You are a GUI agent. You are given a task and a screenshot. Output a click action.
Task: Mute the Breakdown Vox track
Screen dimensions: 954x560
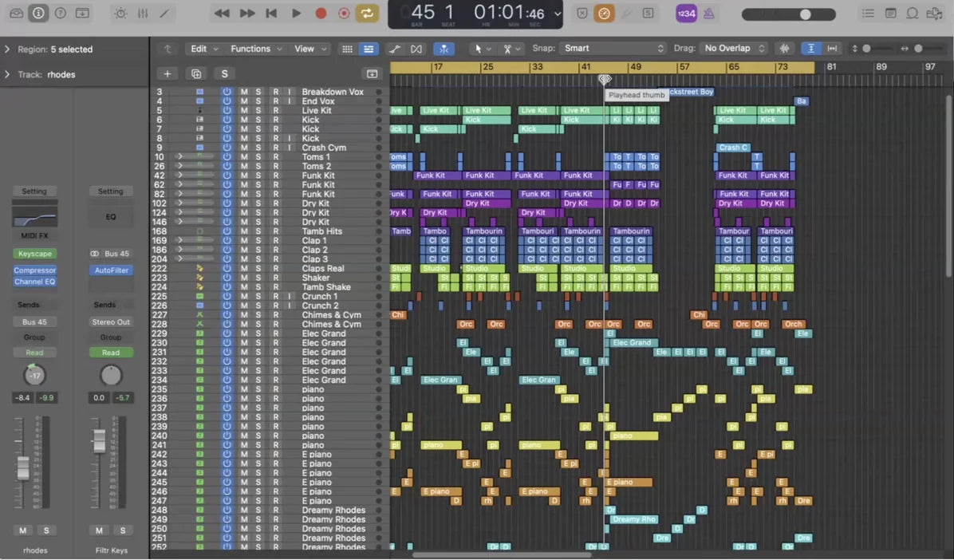[244, 92]
